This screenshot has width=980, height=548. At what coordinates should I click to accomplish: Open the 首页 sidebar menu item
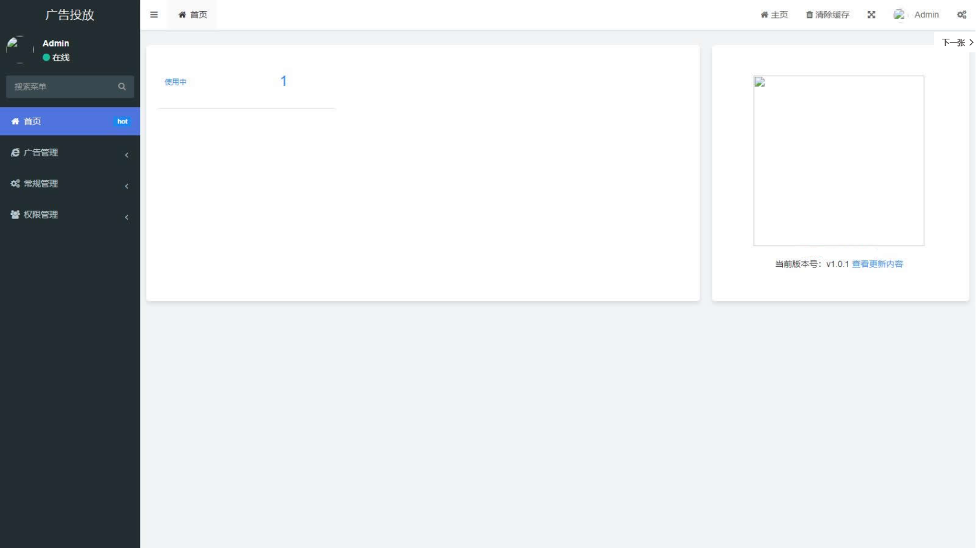click(x=70, y=121)
